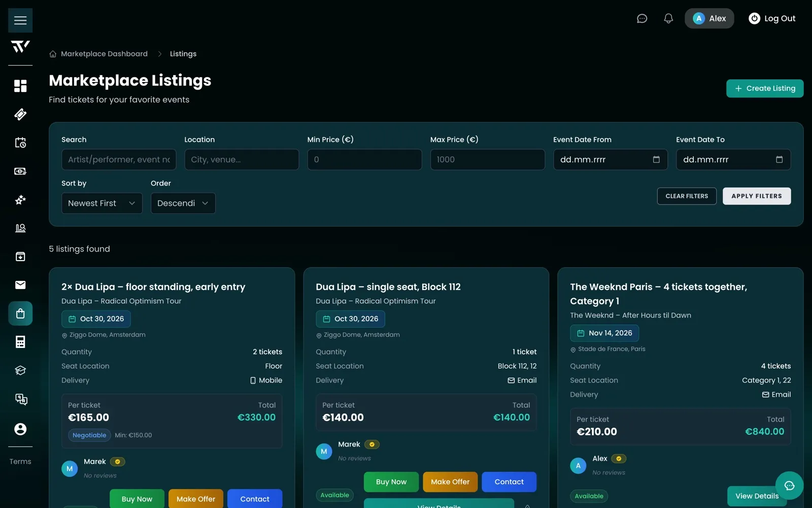
Task: Open the calendar clock icon in sidebar
Action: [x=20, y=143]
